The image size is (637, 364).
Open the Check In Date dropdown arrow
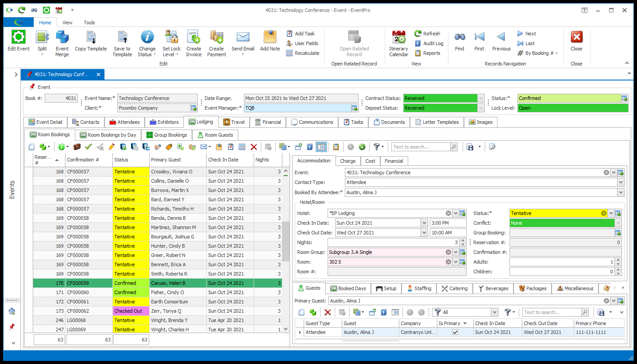pos(425,223)
